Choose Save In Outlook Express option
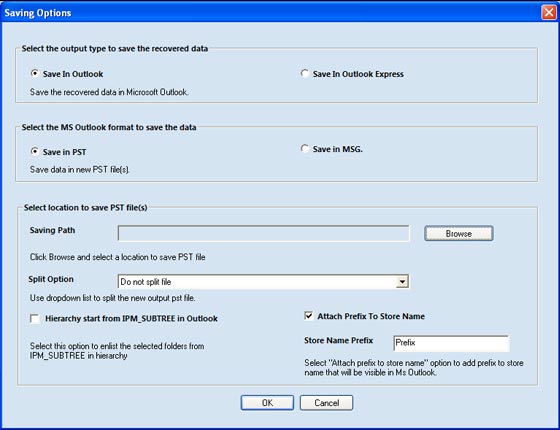The width and height of the screenshot is (560, 430). 305,74
